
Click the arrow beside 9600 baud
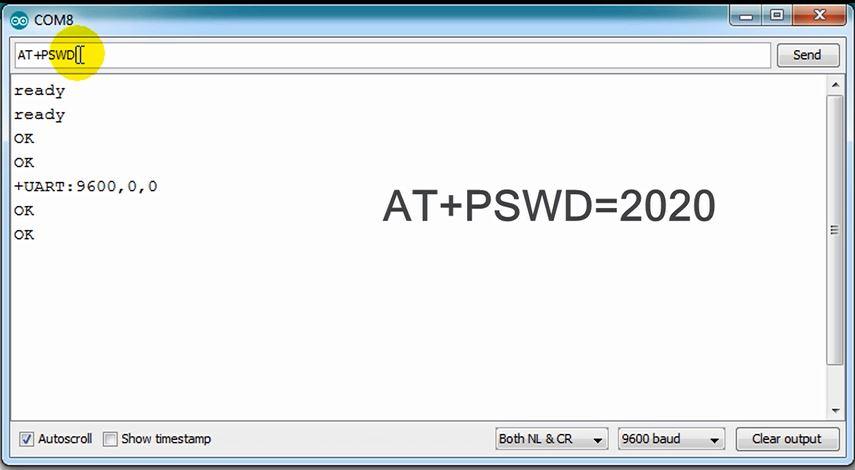pos(714,440)
